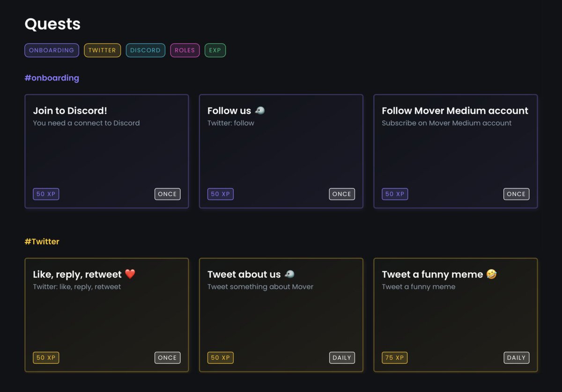Click ONCE badge on Like, reply, retweet card
This screenshot has height=392, width=562.
point(168,358)
